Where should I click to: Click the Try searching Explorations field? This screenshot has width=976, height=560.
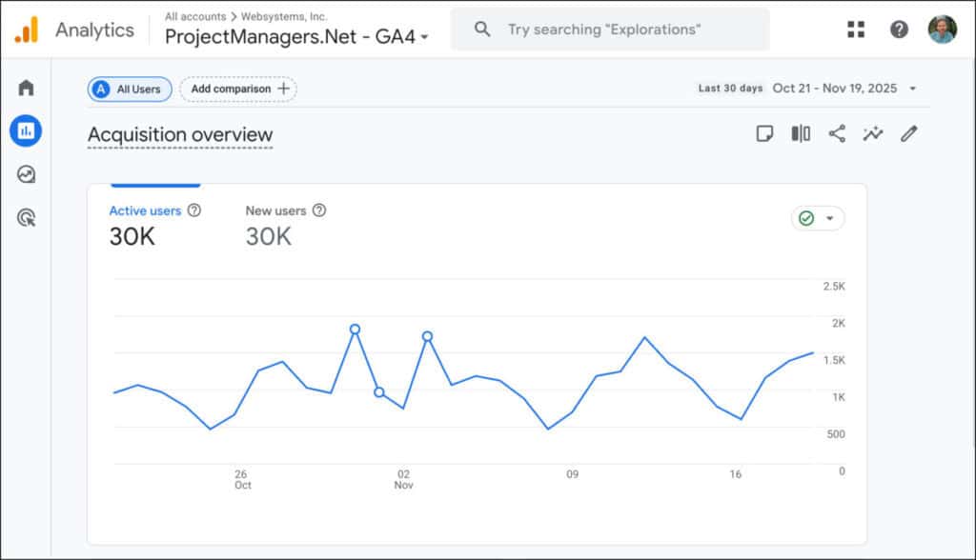pos(610,30)
